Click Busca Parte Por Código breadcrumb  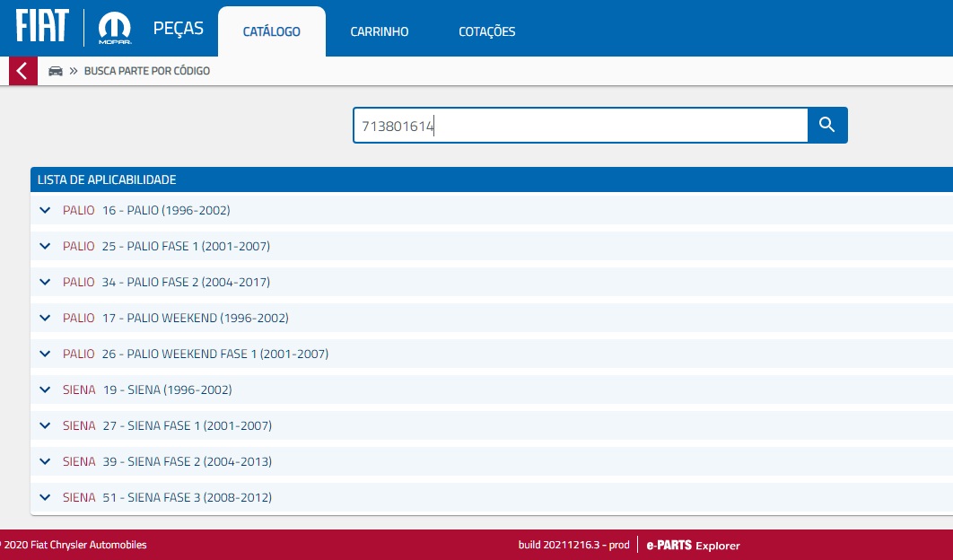[x=146, y=71]
